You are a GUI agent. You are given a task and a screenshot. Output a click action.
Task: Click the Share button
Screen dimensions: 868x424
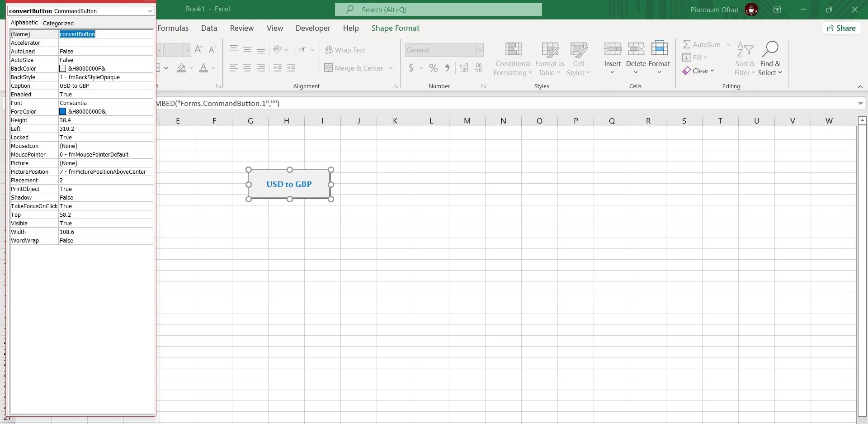point(842,28)
